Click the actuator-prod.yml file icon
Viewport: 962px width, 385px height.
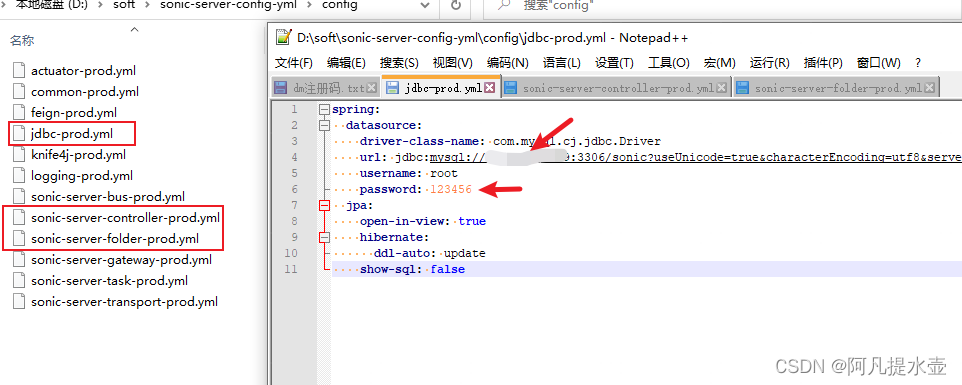[x=20, y=71]
